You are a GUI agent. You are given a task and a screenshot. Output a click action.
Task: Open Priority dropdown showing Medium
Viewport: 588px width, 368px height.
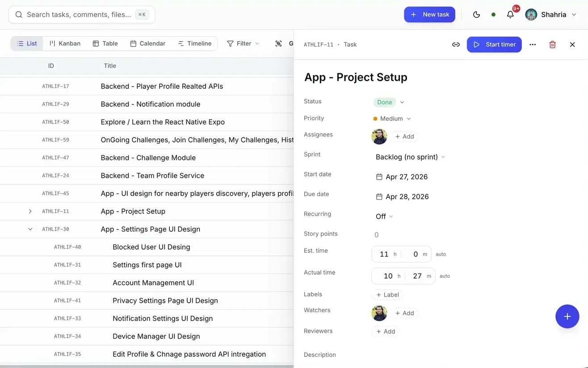pyautogui.click(x=392, y=119)
